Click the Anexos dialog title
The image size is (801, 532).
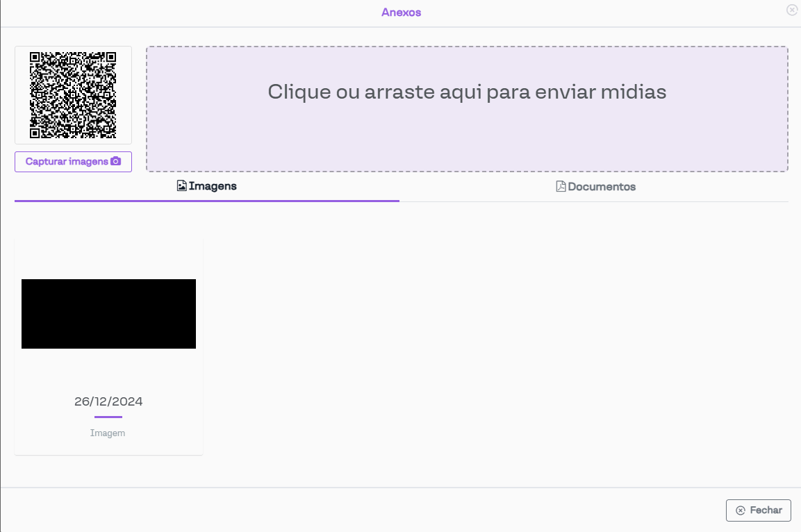click(401, 13)
